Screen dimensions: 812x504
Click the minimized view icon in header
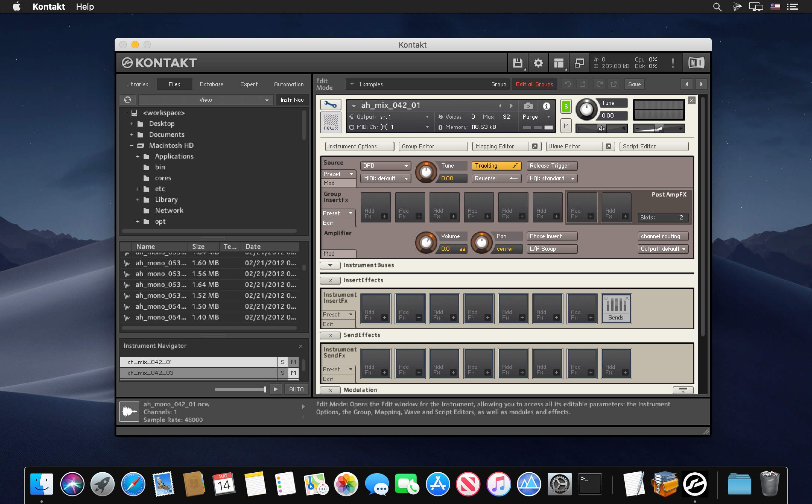tap(579, 63)
